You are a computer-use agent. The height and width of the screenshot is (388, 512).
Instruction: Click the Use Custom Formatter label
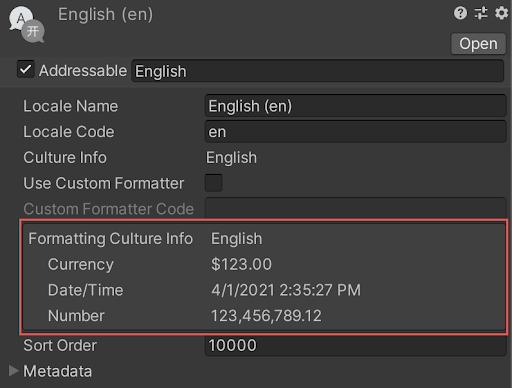click(x=104, y=183)
